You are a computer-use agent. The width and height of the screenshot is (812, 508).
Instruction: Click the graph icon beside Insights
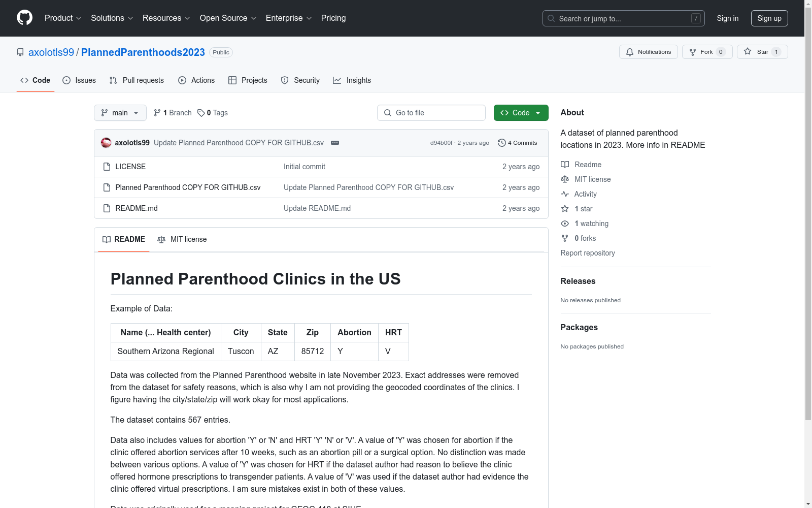click(337, 80)
